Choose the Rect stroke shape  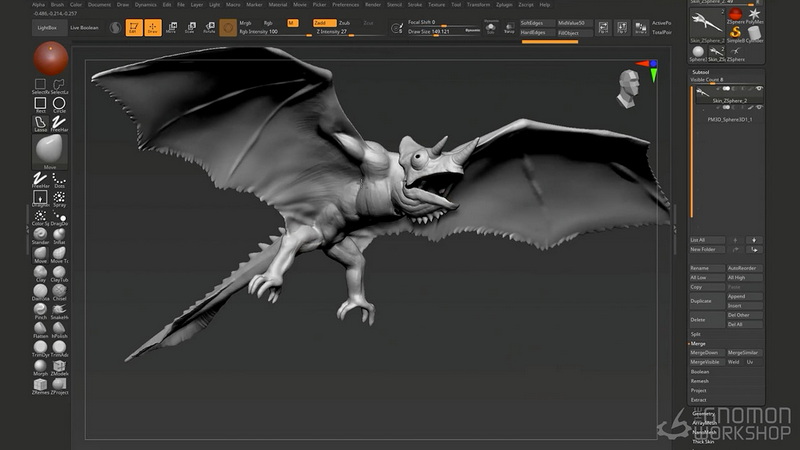coord(40,105)
